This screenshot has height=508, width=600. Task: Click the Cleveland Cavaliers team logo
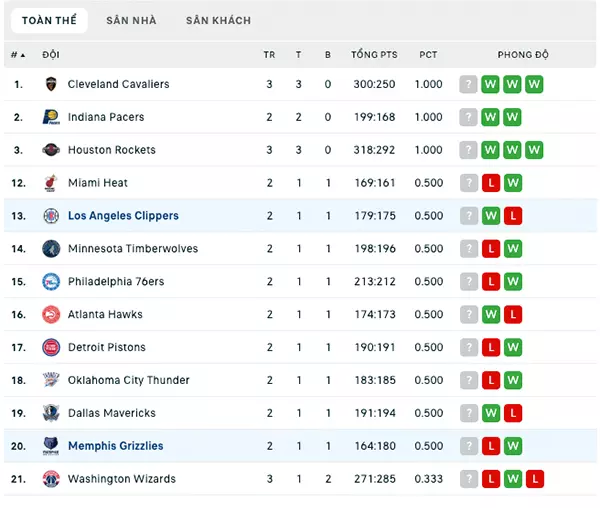click(x=51, y=84)
